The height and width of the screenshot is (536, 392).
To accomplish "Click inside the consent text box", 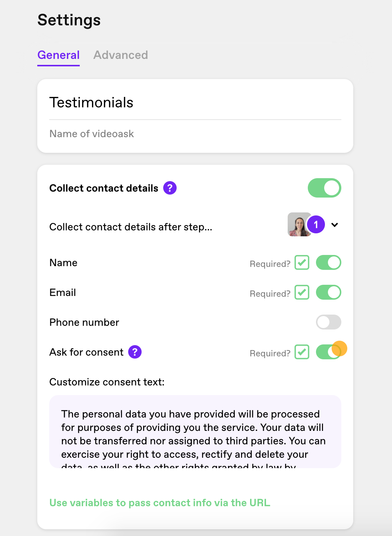I will pos(195,432).
